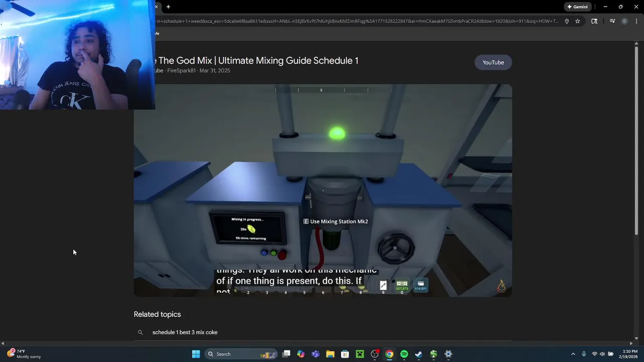Viewport: 644px width, 362px height.
Task: Launch Copilot from the taskbar
Action: point(301,354)
